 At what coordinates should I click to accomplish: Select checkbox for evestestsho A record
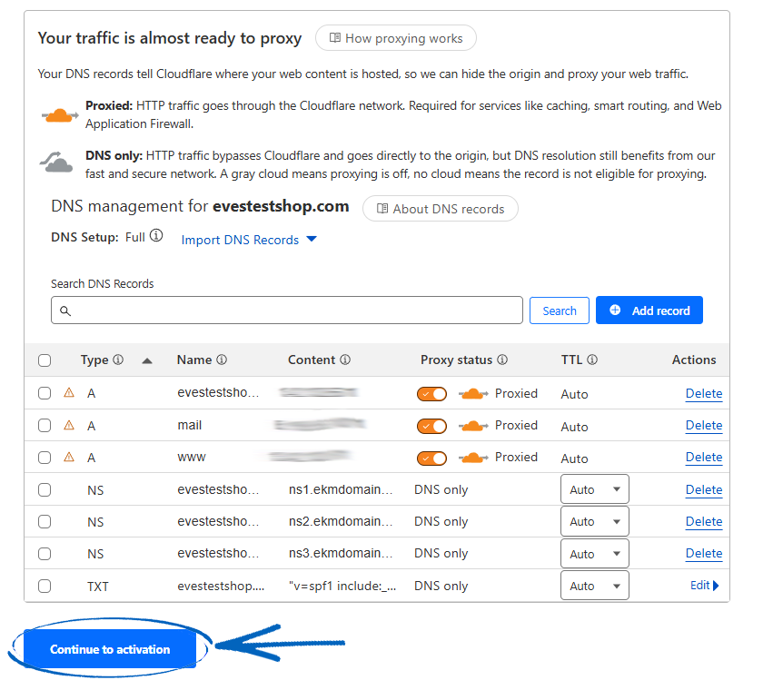coord(45,393)
